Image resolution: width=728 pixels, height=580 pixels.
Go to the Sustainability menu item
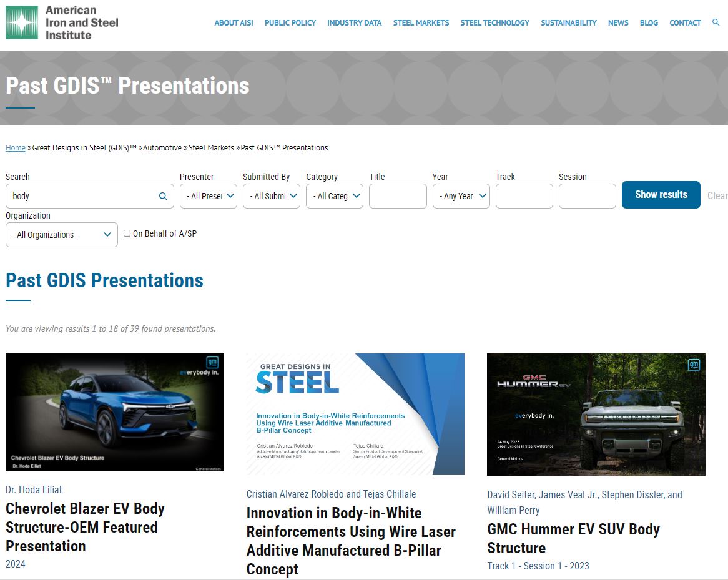point(569,22)
